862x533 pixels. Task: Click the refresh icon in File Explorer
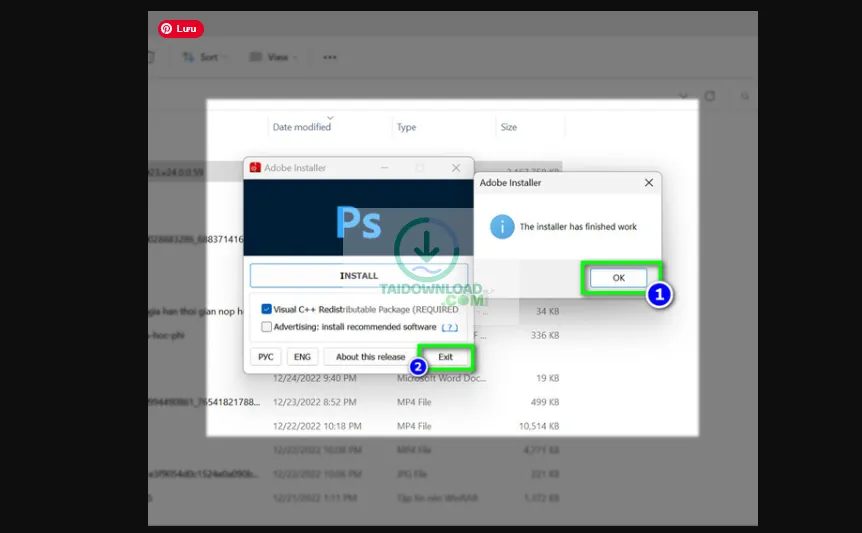coord(710,96)
